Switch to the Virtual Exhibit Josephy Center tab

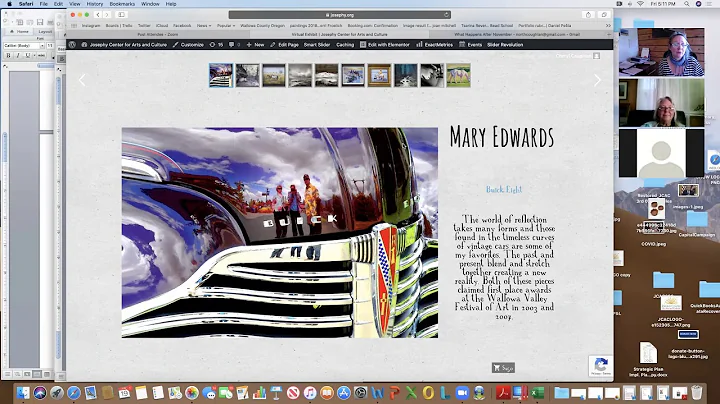pyautogui.click(x=339, y=34)
